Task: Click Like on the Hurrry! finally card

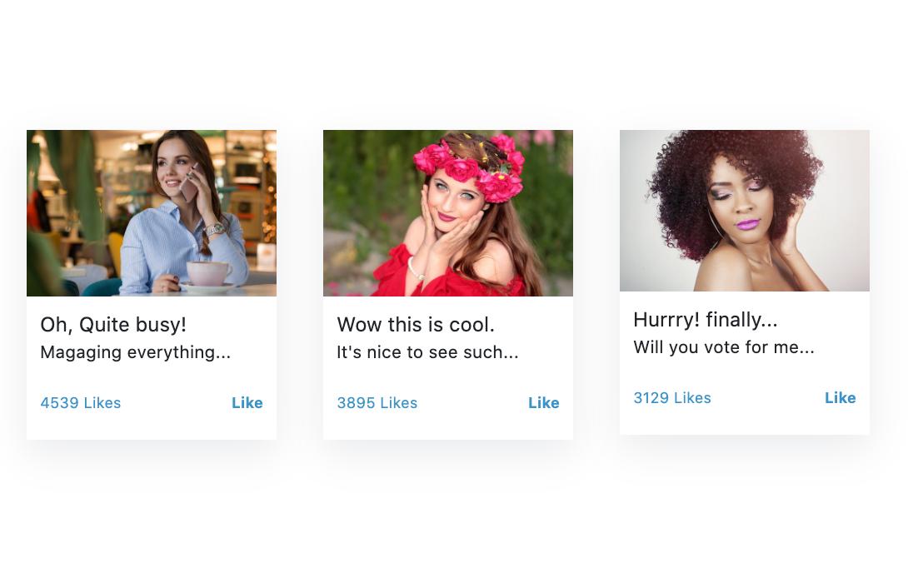Action: click(840, 397)
